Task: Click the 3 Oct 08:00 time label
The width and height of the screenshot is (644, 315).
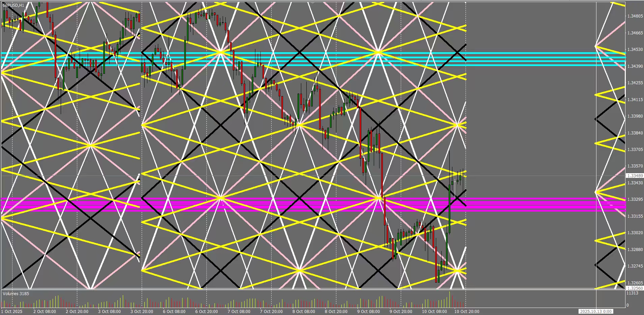Action: 109,312
